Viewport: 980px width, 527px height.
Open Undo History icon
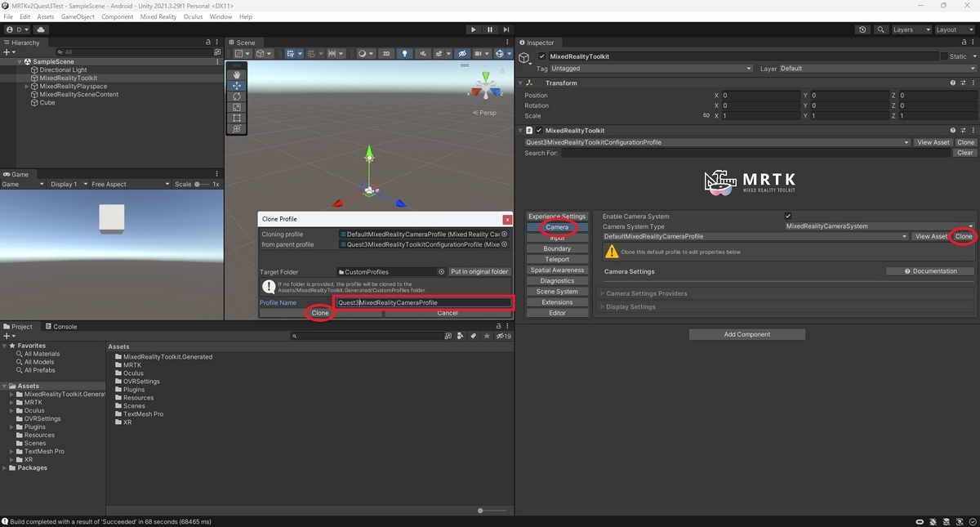click(x=863, y=29)
